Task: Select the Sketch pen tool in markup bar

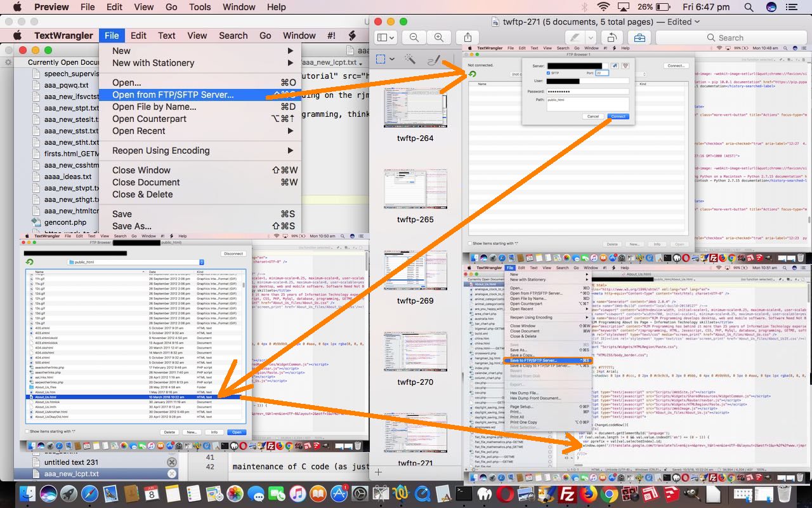Action: 434,60
